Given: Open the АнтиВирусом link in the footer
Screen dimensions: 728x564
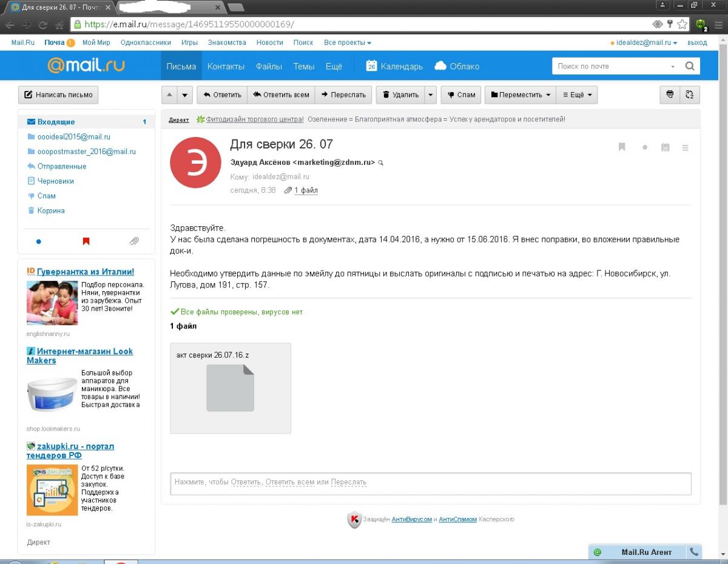Looking at the screenshot, I should coord(412,520).
